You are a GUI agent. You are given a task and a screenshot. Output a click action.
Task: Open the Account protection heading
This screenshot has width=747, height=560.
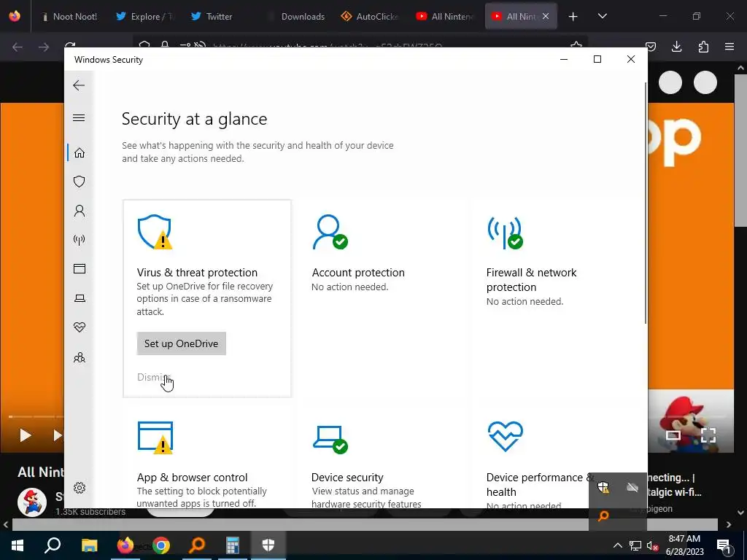pyautogui.click(x=358, y=273)
